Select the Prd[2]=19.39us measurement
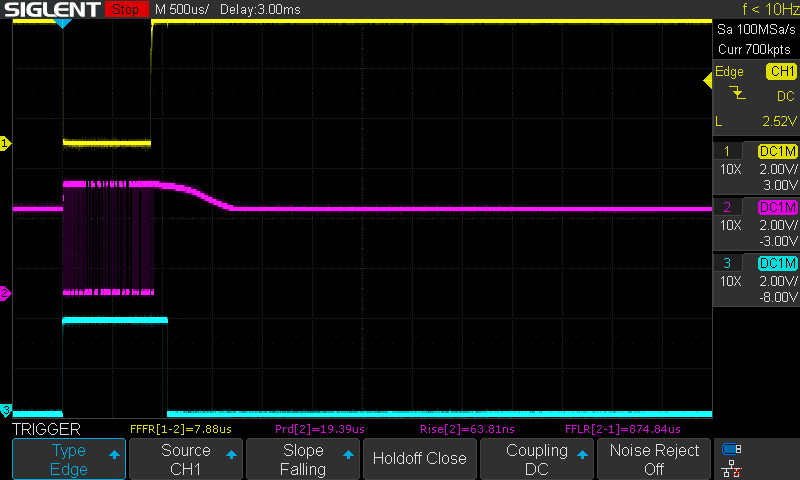 coord(320,430)
